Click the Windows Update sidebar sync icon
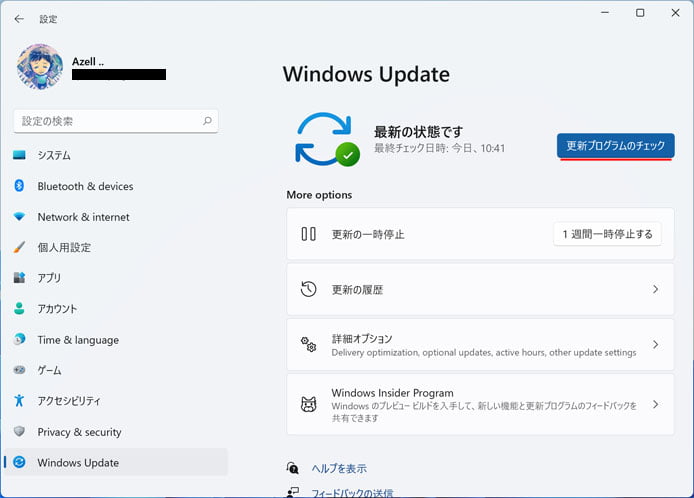The image size is (694, 498). pos(19,462)
